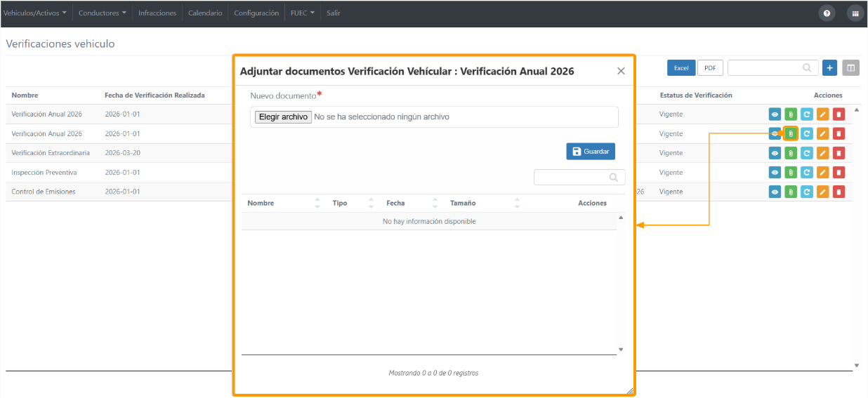Sort documents by Nombre column arrows

click(x=316, y=203)
